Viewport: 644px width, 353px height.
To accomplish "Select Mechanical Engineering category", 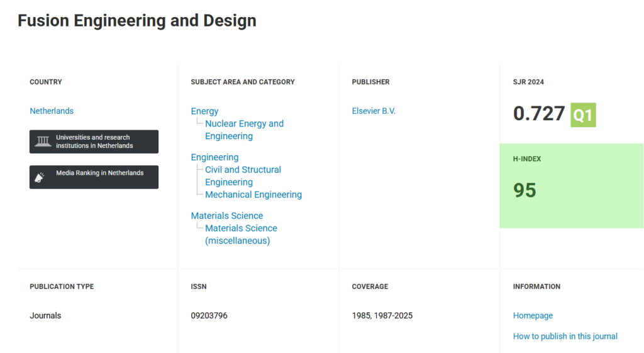I will (253, 194).
